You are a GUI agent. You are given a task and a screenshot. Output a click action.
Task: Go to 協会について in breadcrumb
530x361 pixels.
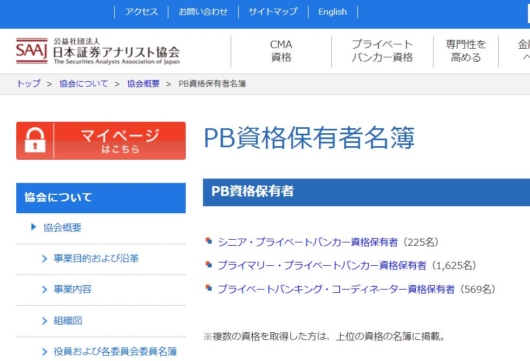tap(83, 83)
